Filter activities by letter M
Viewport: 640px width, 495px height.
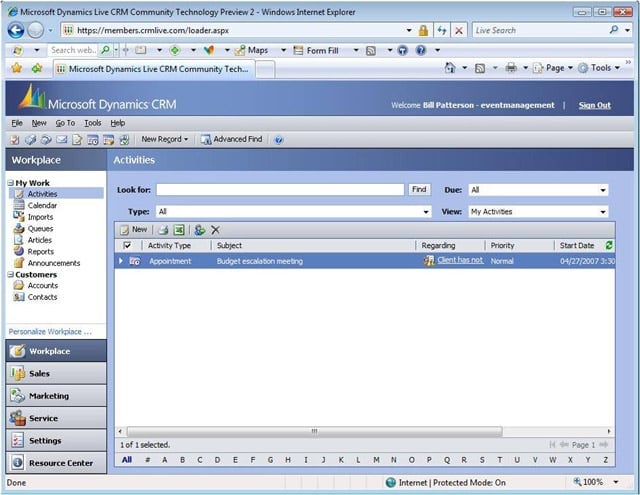tap(376, 460)
